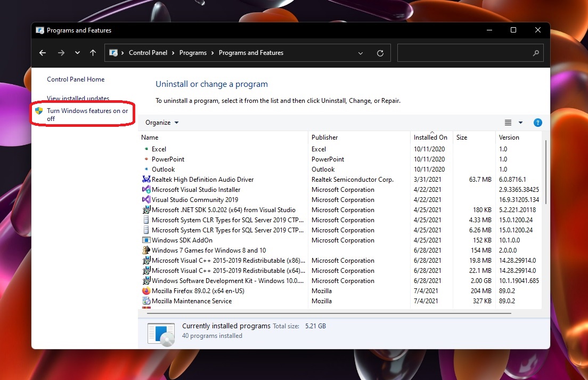The image size is (588, 380).
Task: Click version 16.9.31205.134 cell
Action: click(x=519, y=200)
